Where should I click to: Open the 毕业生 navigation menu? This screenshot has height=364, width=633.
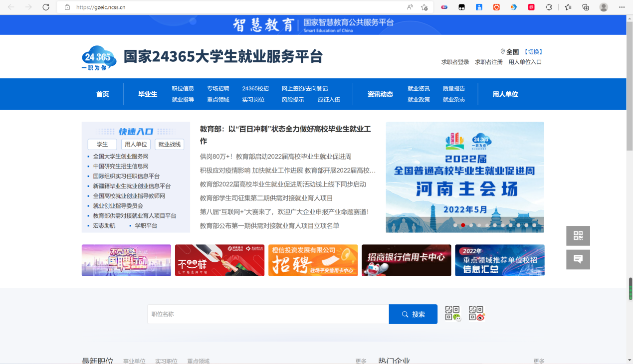pos(148,94)
